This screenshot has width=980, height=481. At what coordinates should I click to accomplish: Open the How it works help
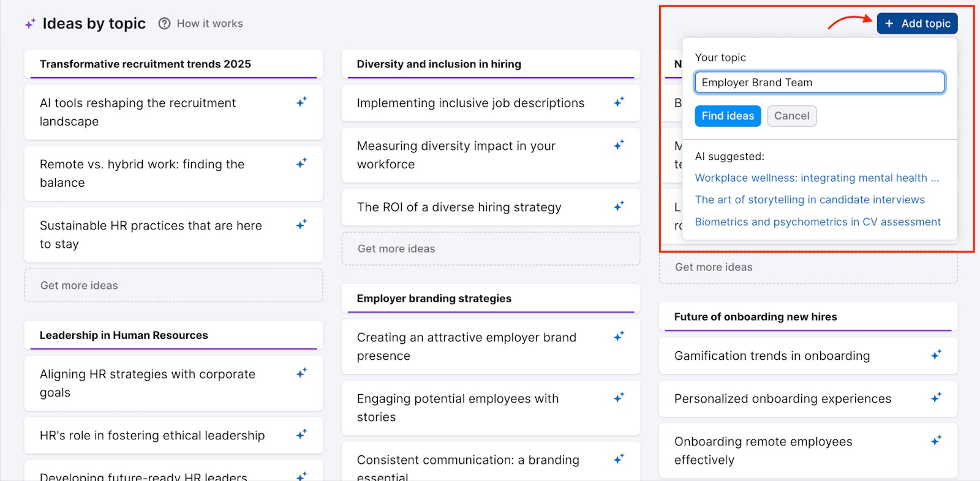pos(201,24)
